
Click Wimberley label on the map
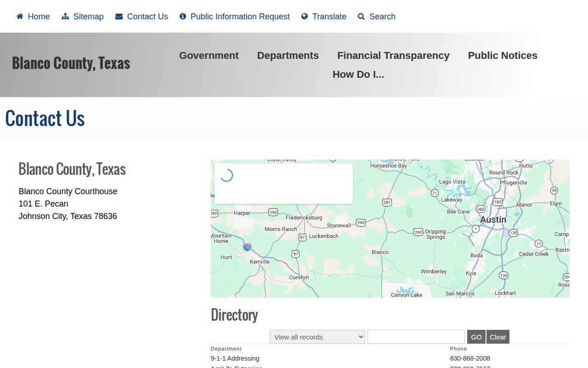(x=434, y=271)
